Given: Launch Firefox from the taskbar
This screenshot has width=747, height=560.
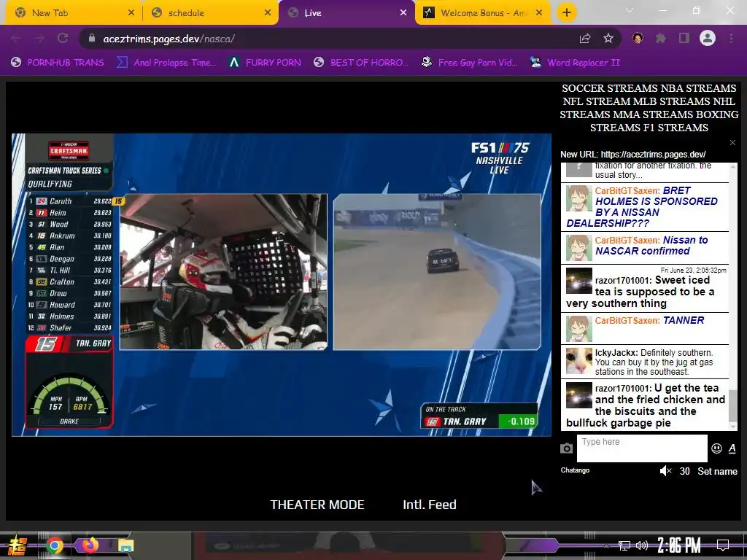Looking at the screenshot, I should pyautogui.click(x=89, y=544).
